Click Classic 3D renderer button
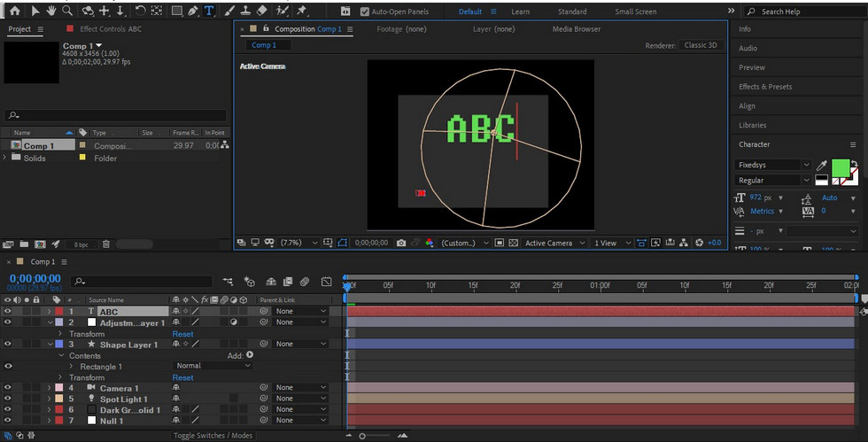This screenshot has width=868, height=442. 701,45
